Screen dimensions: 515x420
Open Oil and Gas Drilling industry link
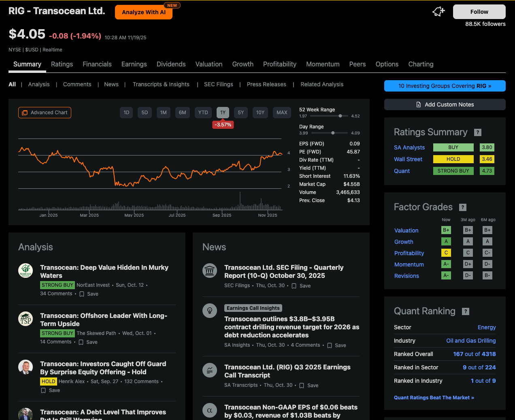471,341
